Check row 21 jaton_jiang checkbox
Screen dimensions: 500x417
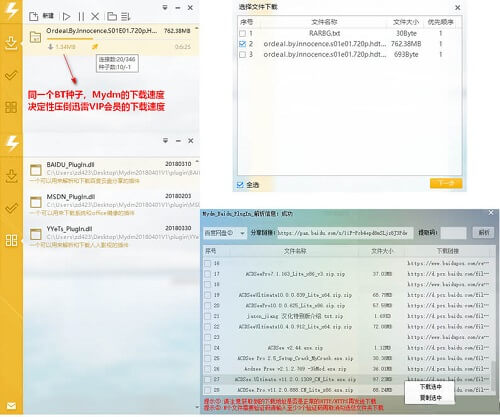coord(207,316)
